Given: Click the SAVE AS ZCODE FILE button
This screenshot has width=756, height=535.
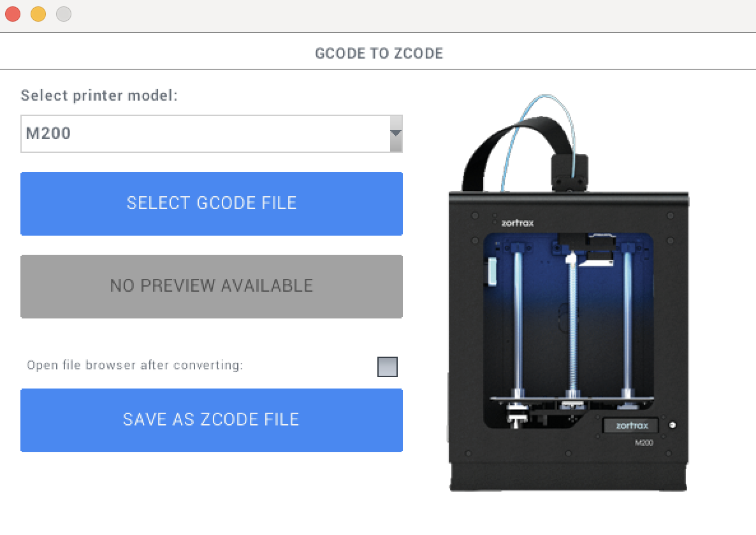Looking at the screenshot, I should 212,420.
